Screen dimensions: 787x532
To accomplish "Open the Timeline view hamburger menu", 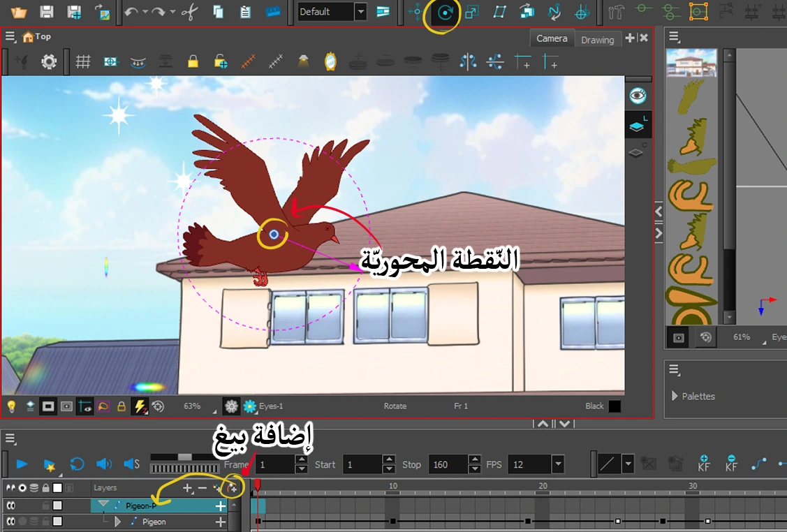I will point(10,438).
